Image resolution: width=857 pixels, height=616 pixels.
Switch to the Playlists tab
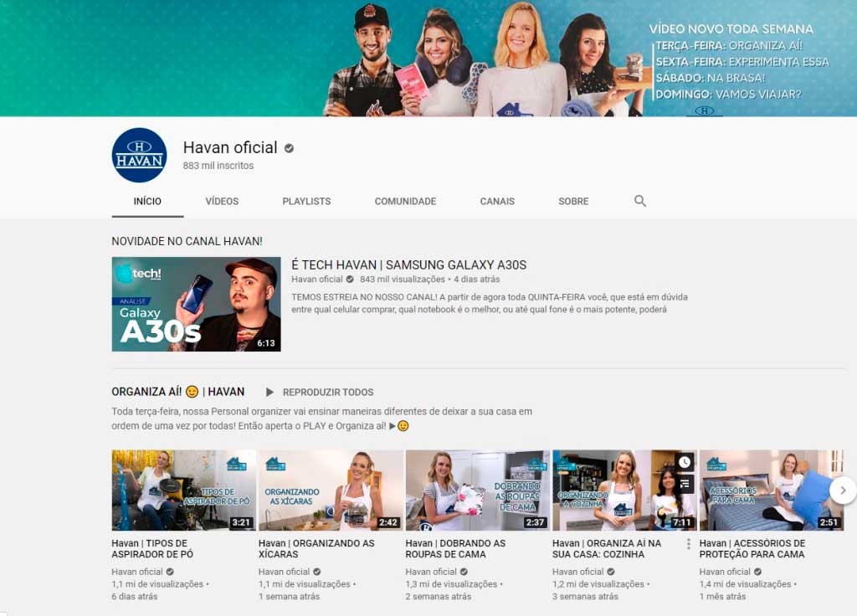click(x=306, y=201)
